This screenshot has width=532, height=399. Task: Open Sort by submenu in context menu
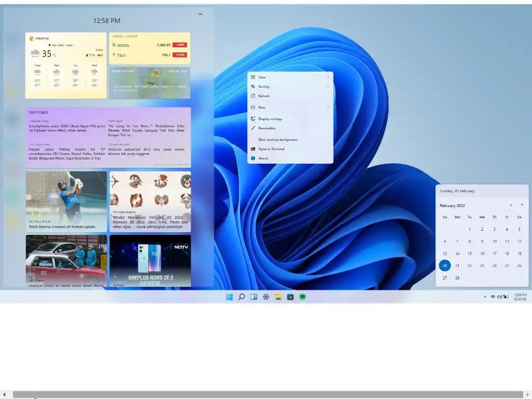coord(290,87)
